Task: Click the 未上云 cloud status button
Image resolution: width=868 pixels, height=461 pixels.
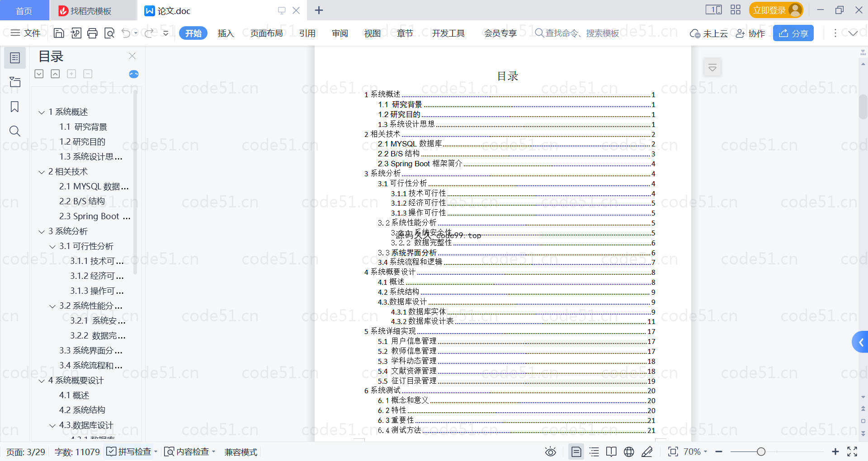Action: tap(708, 33)
